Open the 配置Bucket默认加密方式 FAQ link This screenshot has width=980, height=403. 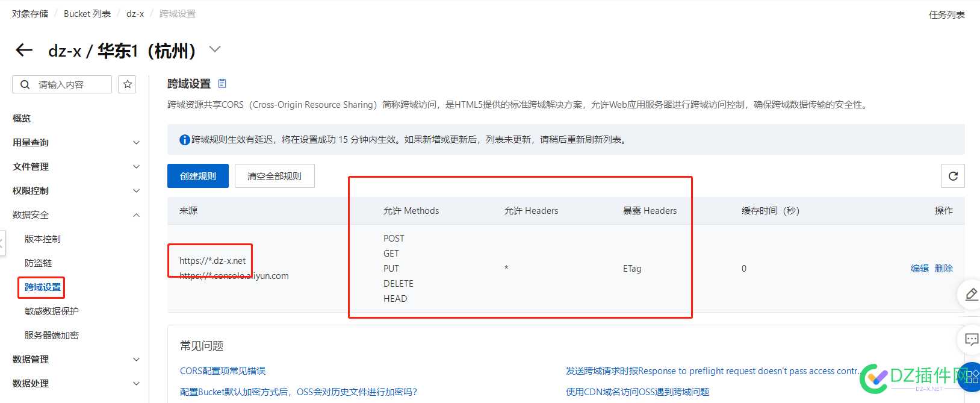click(299, 392)
